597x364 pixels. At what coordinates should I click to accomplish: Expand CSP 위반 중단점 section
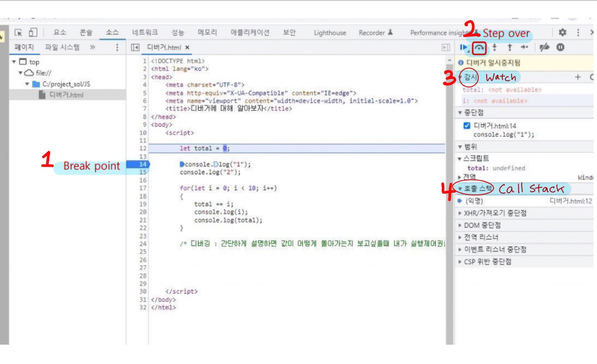[460, 262]
